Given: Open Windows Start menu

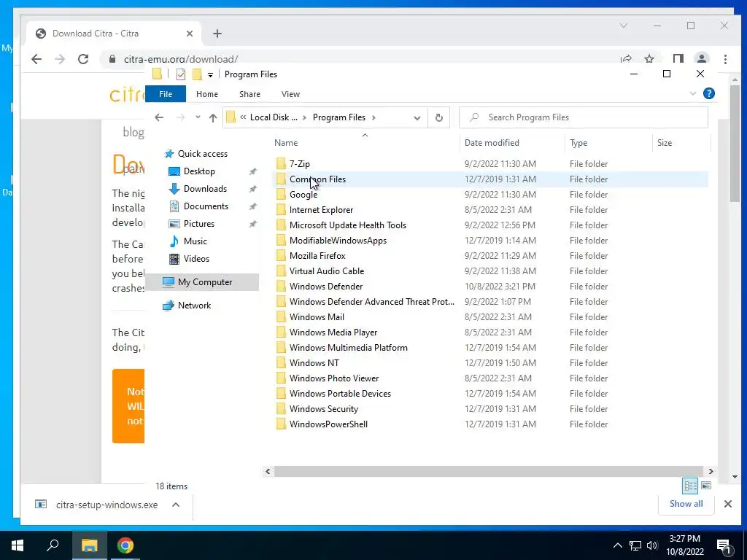Looking at the screenshot, I should tap(18, 545).
